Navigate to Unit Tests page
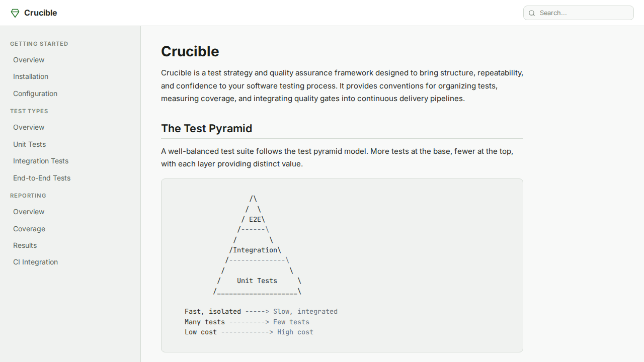Image resolution: width=644 pixels, height=362 pixels. point(29,144)
